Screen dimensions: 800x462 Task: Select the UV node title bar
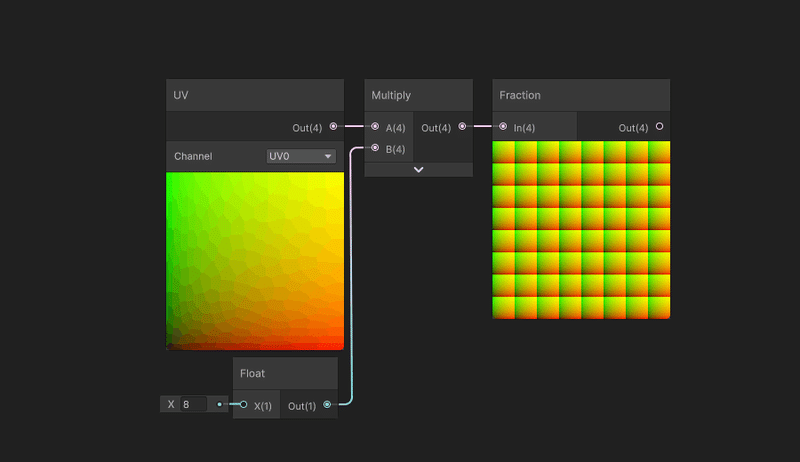pyautogui.click(x=255, y=95)
